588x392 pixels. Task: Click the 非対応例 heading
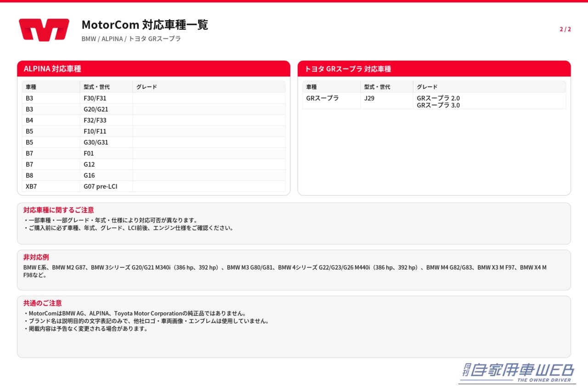pyautogui.click(x=36, y=257)
